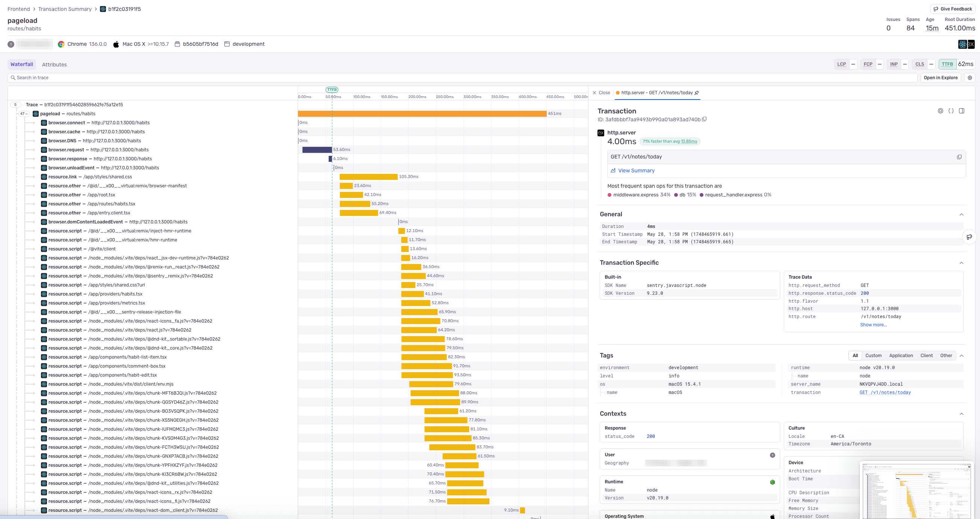
Task: Open the Waterfall tab
Action: (x=22, y=65)
